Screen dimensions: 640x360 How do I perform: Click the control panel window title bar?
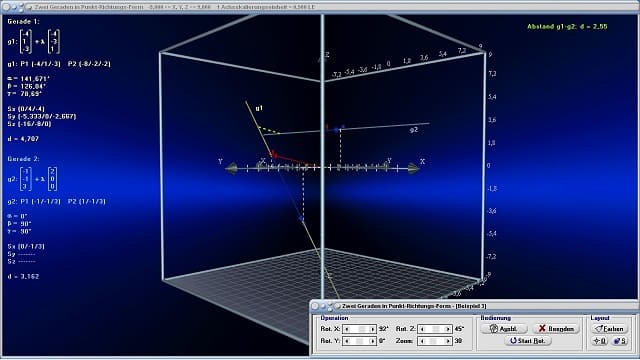click(473, 306)
